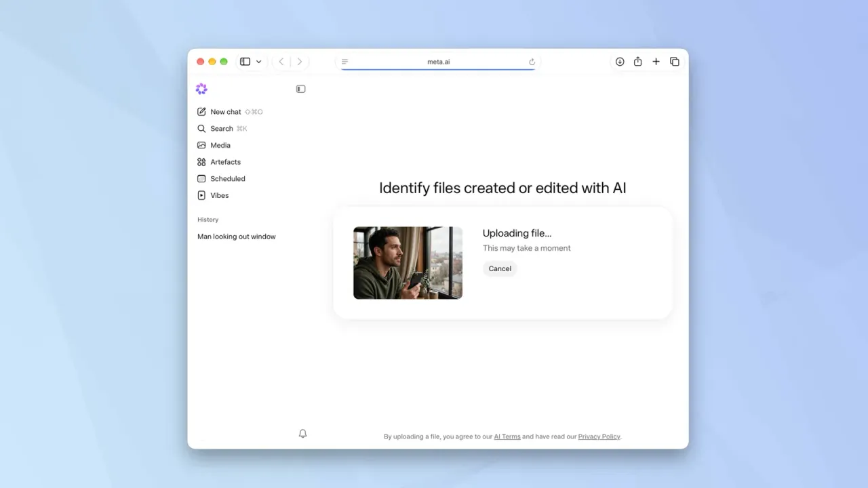Open the browser downloads icon
The height and width of the screenshot is (488, 868).
tap(620, 62)
